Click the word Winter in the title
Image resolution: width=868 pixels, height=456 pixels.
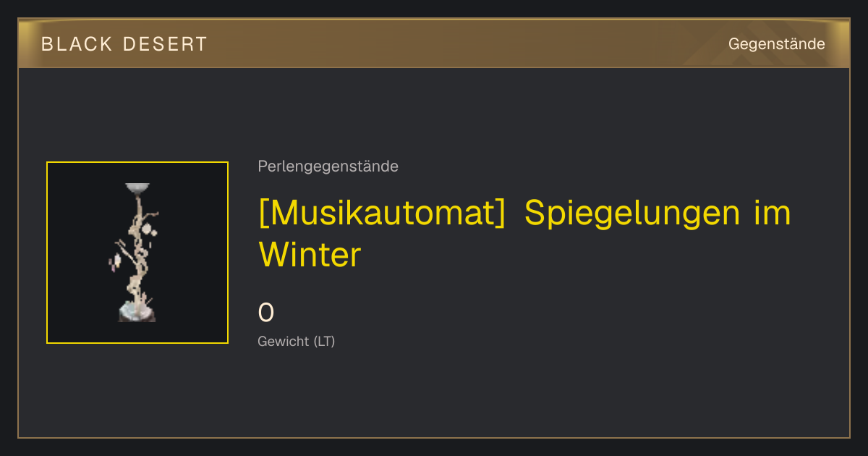point(310,255)
